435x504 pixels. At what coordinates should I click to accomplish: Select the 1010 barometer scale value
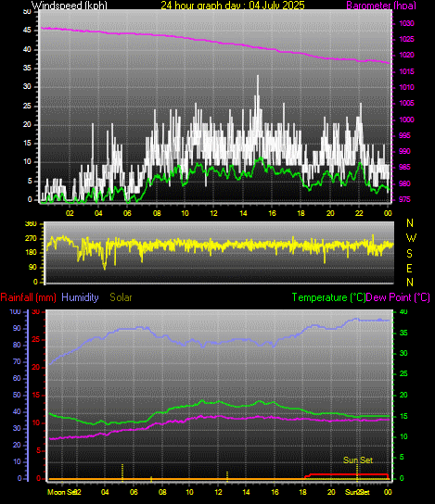click(406, 87)
